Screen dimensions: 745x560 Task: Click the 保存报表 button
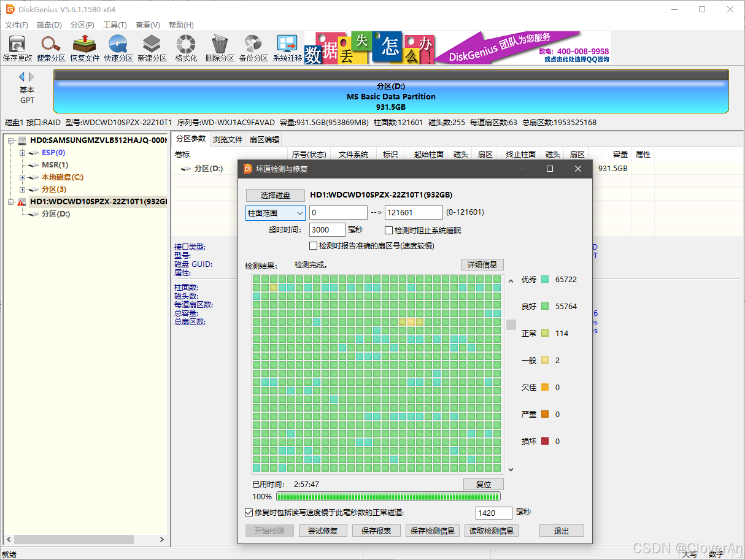coord(376,531)
